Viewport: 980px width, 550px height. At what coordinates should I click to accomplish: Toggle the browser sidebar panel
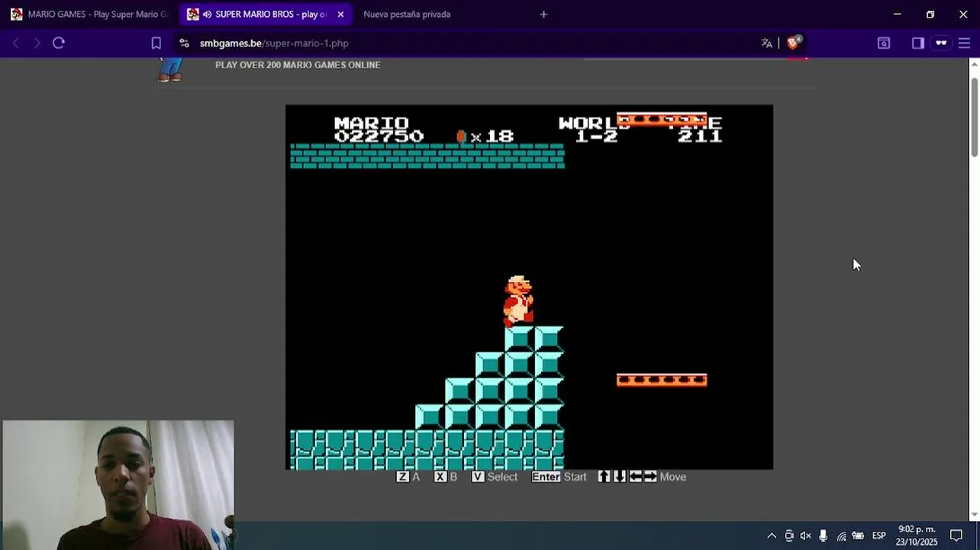point(917,43)
